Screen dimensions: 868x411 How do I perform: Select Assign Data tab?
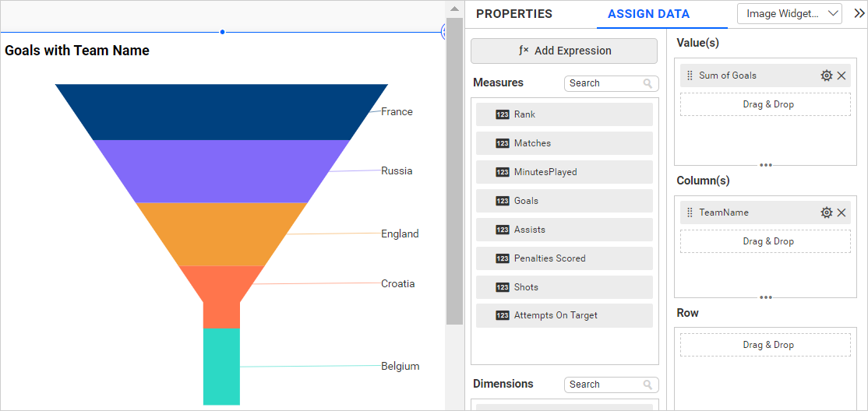pos(648,14)
